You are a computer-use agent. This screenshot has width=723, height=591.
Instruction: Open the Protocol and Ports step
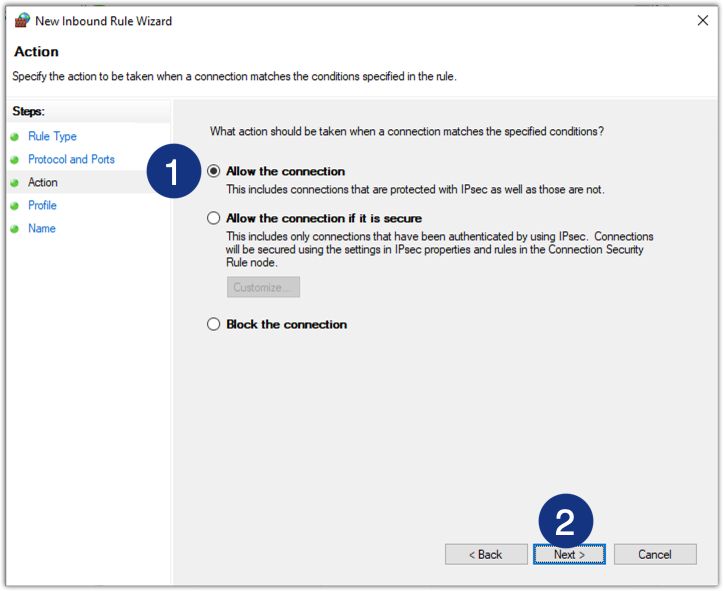coord(71,160)
